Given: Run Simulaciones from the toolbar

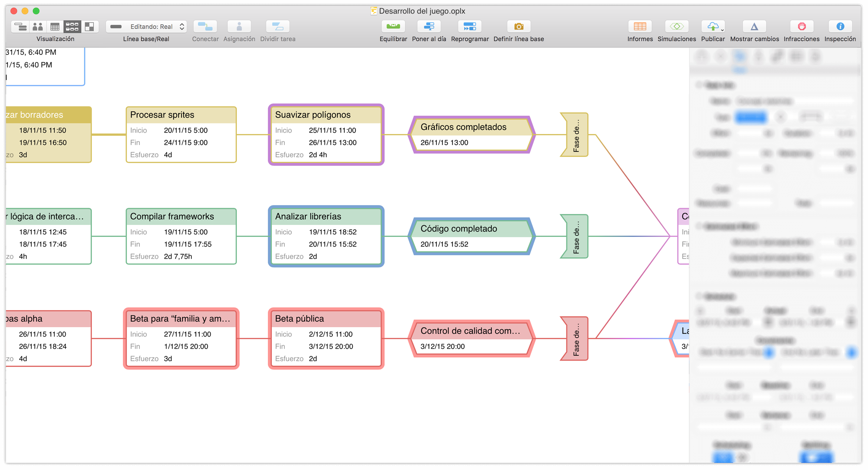Looking at the screenshot, I should pos(676,27).
